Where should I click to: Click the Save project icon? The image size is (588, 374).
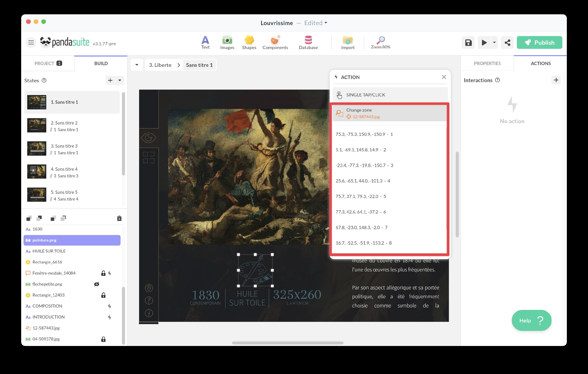tap(468, 42)
